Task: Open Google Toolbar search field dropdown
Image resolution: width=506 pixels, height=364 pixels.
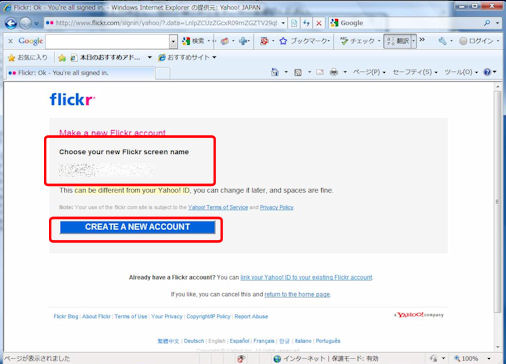Action: [173, 42]
